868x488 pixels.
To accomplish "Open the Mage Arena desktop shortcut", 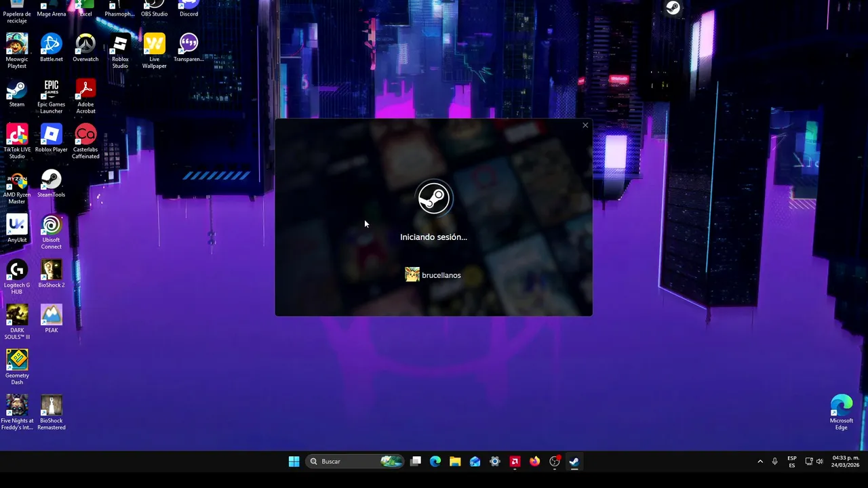I will 52,9.
